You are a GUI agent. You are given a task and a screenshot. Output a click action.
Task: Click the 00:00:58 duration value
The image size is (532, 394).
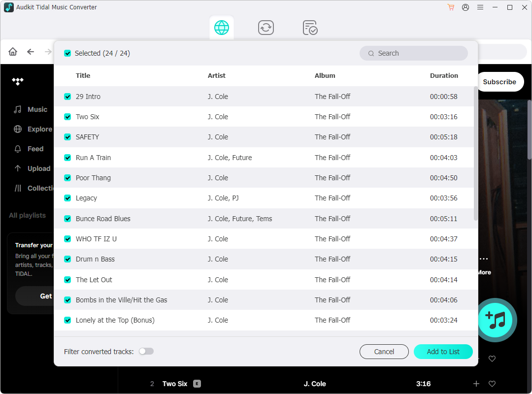pos(443,97)
